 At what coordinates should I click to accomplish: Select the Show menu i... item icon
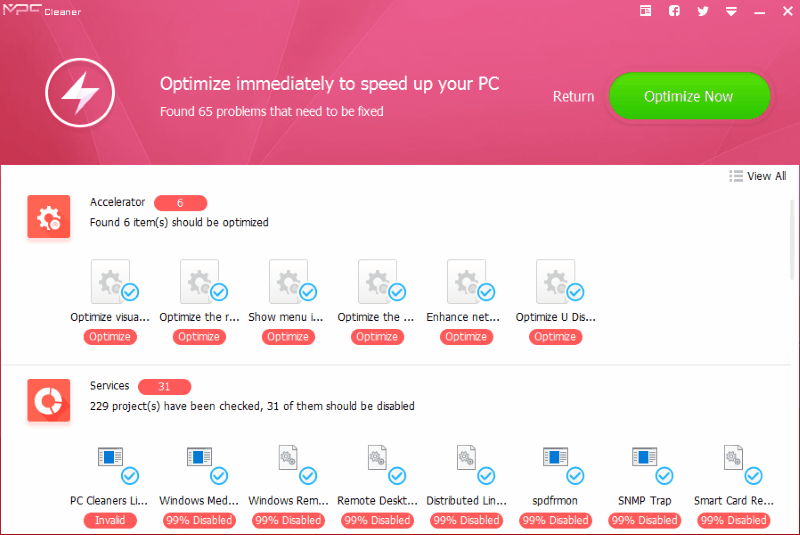click(x=288, y=281)
